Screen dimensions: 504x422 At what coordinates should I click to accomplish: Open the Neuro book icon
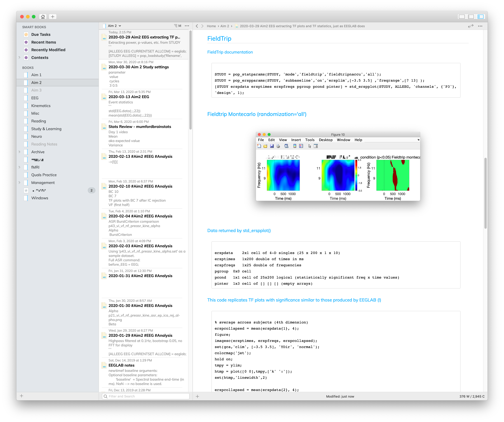point(26,136)
